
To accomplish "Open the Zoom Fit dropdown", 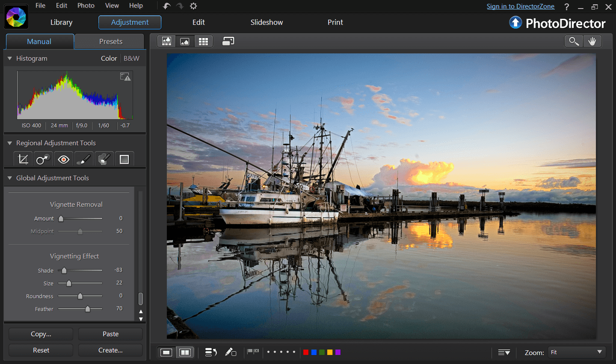I will pos(577,352).
